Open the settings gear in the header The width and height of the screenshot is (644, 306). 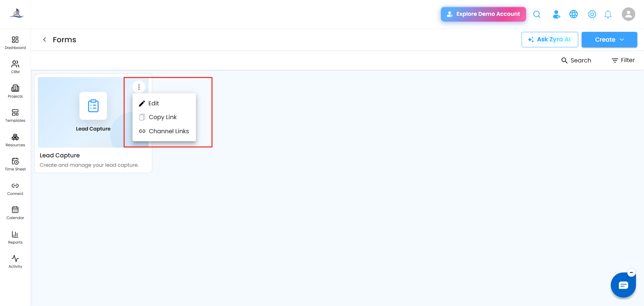pos(592,14)
